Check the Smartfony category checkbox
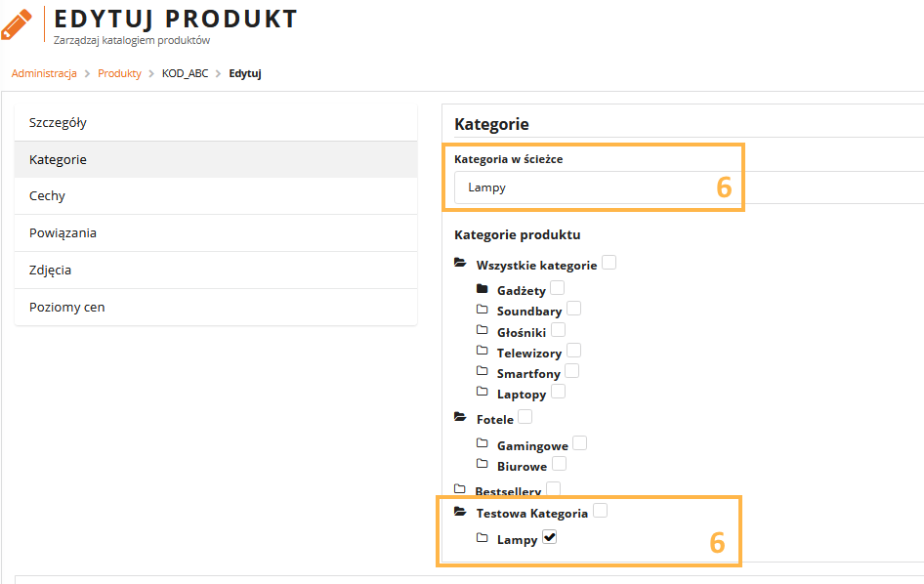The height and width of the screenshot is (584, 924). pos(571,371)
